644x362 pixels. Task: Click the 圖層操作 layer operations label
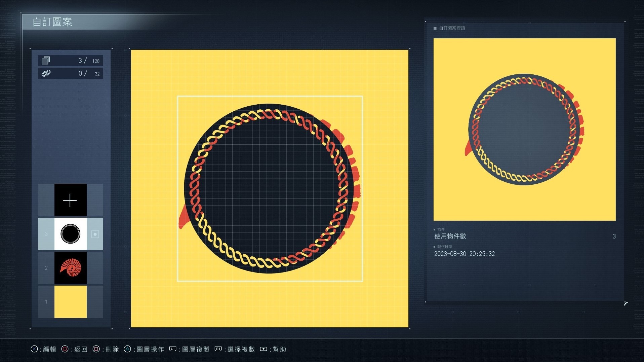[x=150, y=349]
